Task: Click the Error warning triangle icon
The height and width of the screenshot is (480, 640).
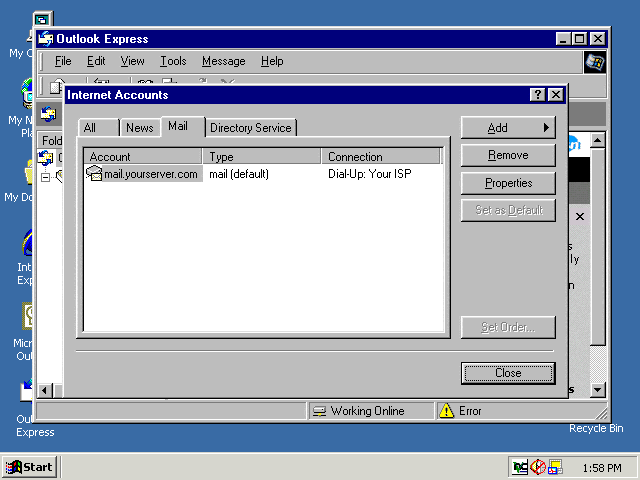Action: (447, 411)
